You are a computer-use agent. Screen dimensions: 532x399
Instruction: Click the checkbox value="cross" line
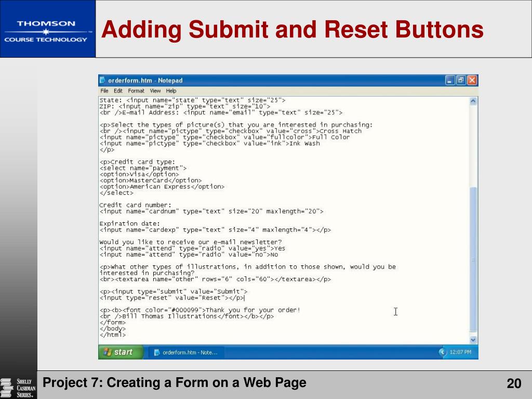pyautogui.click(x=230, y=131)
